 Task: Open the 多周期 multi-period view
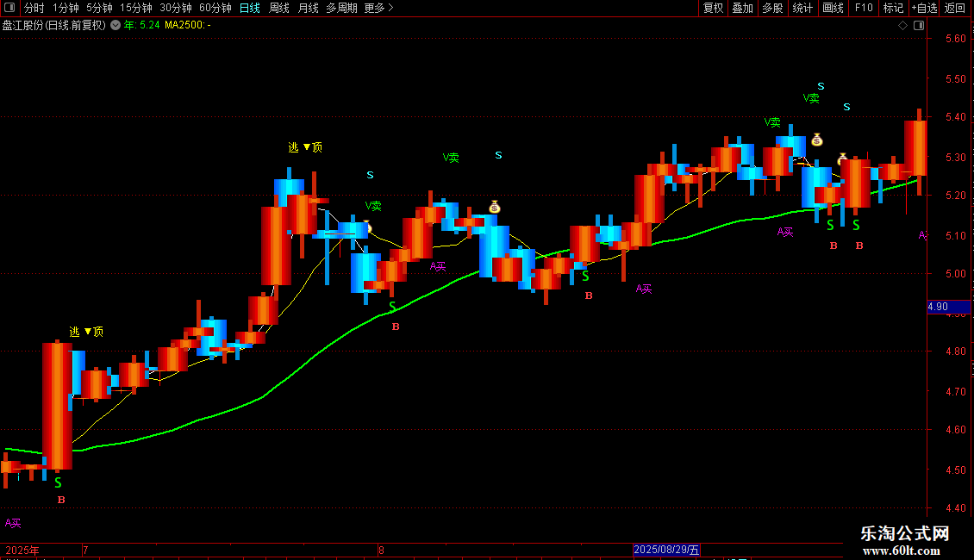pos(341,8)
